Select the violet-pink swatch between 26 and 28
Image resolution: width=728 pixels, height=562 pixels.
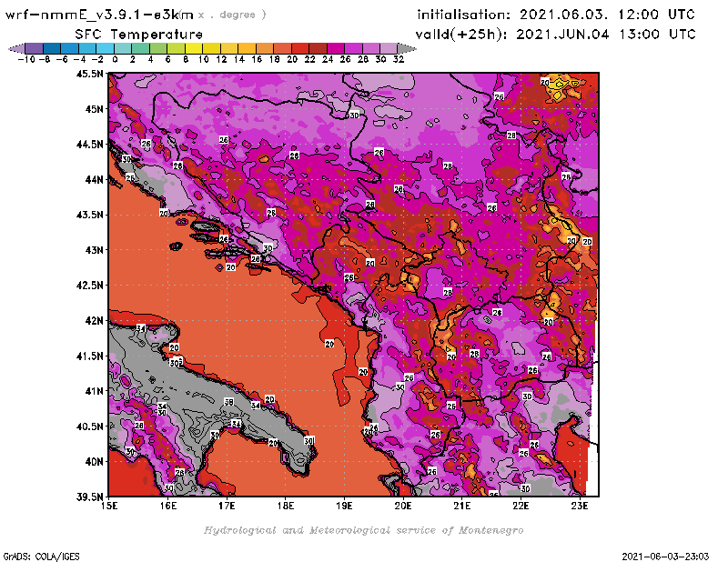[353, 48]
